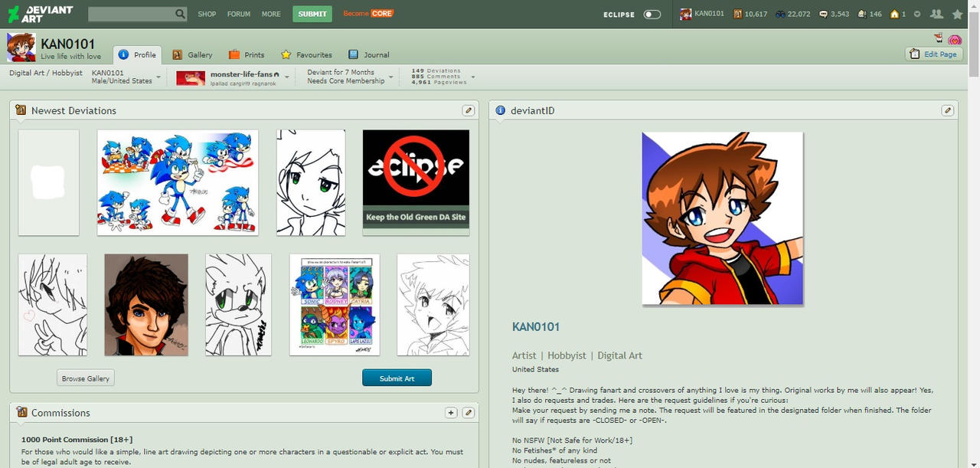Click the monster-life-fans group thumbnail
This screenshot has width=980, height=468.
191,77
